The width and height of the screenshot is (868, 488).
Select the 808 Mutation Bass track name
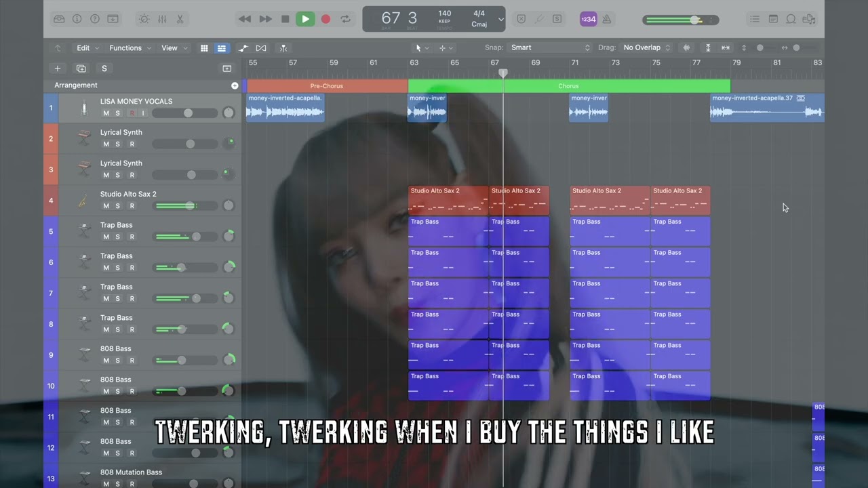[131, 472]
